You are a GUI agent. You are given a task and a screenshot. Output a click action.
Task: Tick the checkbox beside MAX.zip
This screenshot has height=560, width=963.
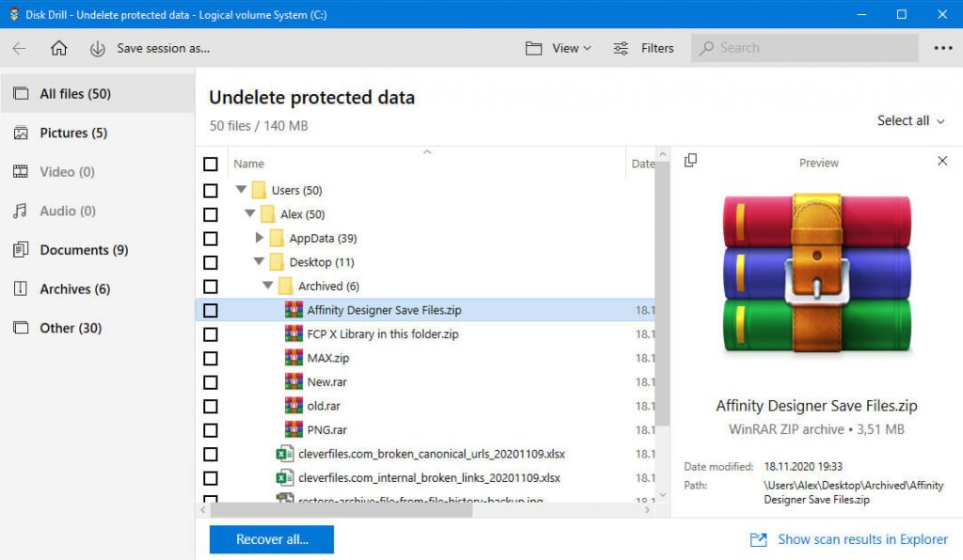tap(210, 358)
